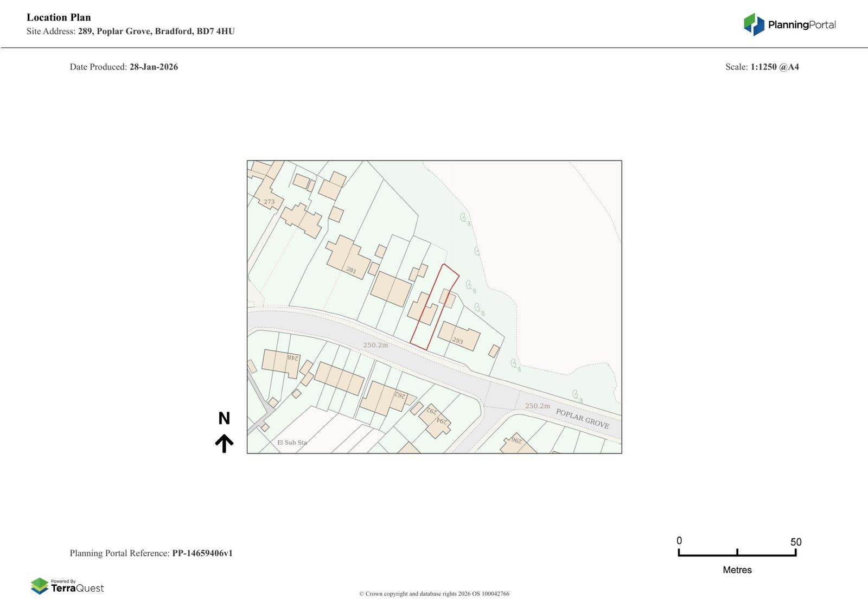Click the north arrow symbol
The height and width of the screenshot is (614, 868).
(224, 443)
